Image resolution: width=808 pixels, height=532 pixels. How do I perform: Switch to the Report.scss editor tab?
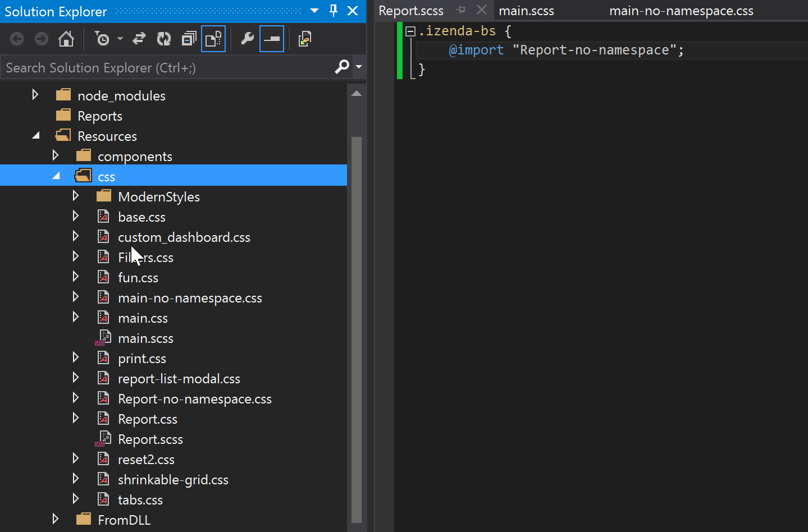click(x=411, y=11)
